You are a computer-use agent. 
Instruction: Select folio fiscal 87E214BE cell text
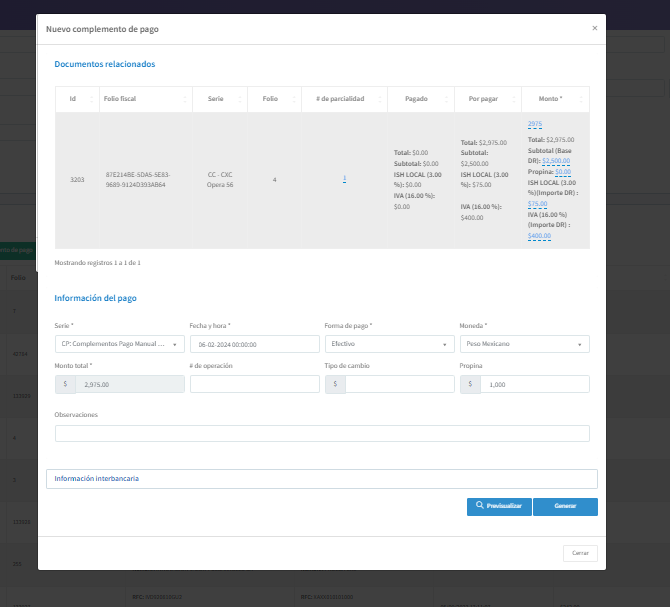click(x=138, y=180)
